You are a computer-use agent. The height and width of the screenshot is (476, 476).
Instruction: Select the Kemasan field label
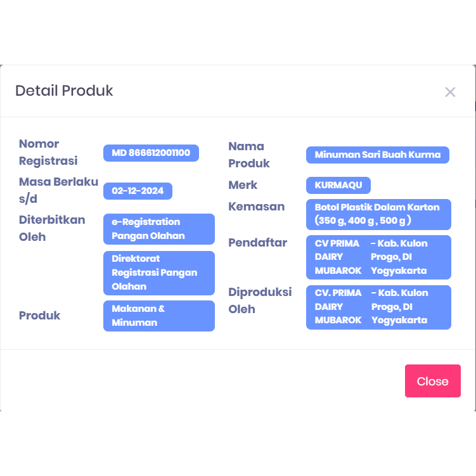point(257,207)
